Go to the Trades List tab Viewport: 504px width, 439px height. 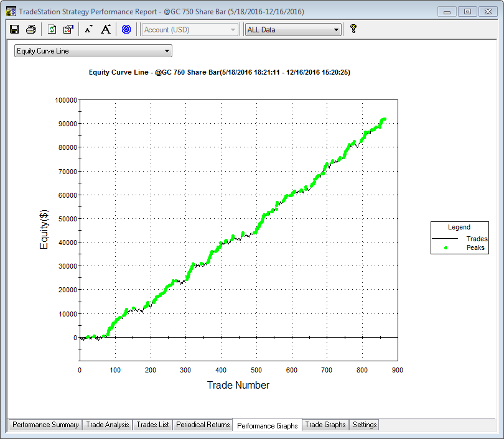(152, 425)
